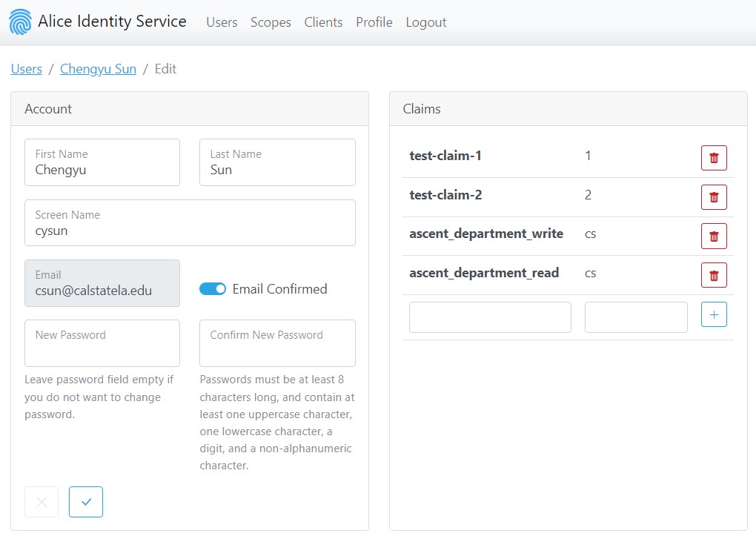Toggle the Email Confirmed switch
Viewport: 756px width, 536px height.
coord(213,289)
